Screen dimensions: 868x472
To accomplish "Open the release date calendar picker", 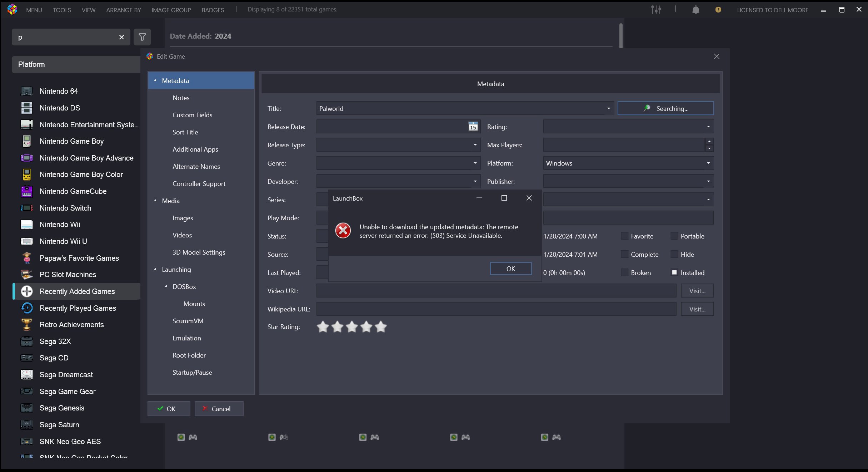I will [473, 127].
